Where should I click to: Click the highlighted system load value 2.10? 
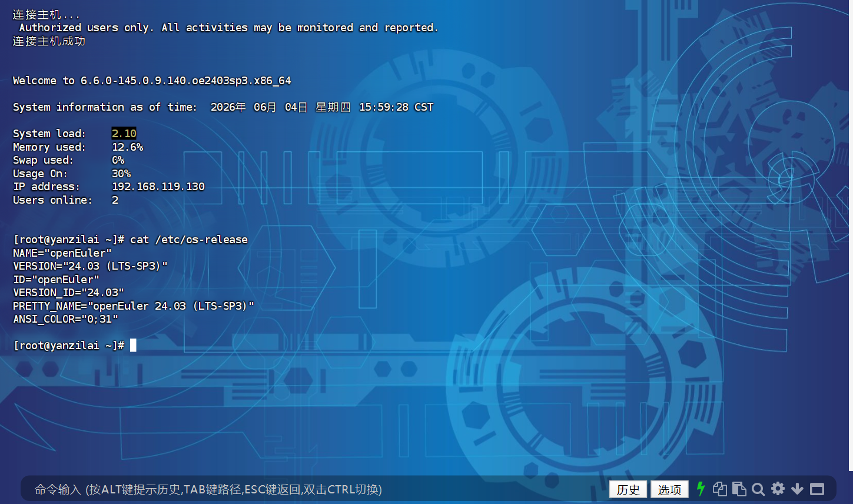click(124, 134)
